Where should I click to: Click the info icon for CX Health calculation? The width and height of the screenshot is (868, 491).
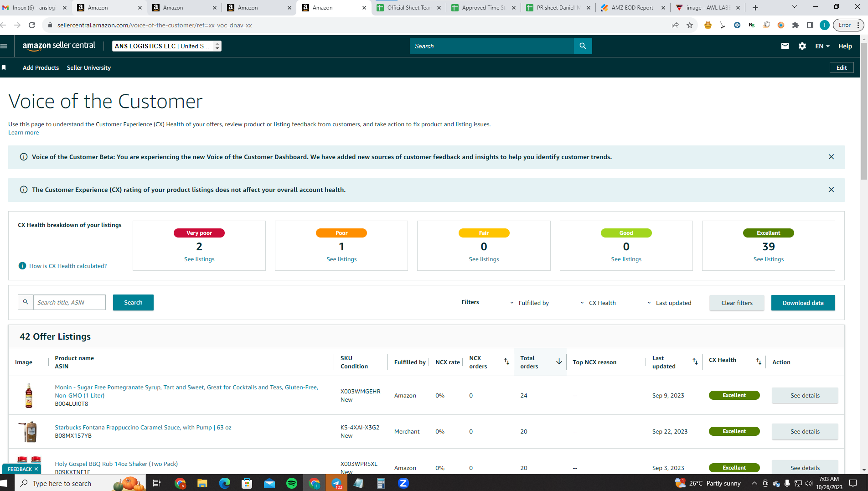(22, 266)
